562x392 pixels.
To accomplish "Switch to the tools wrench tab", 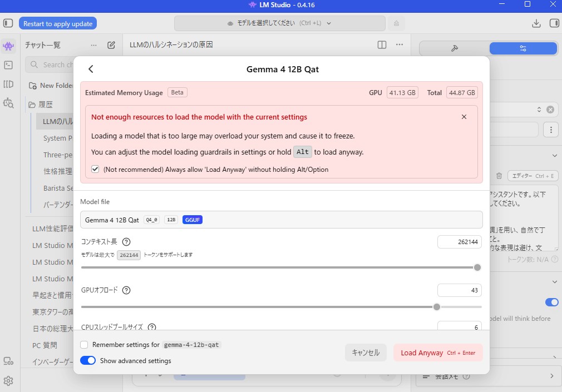I will tap(455, 48).
